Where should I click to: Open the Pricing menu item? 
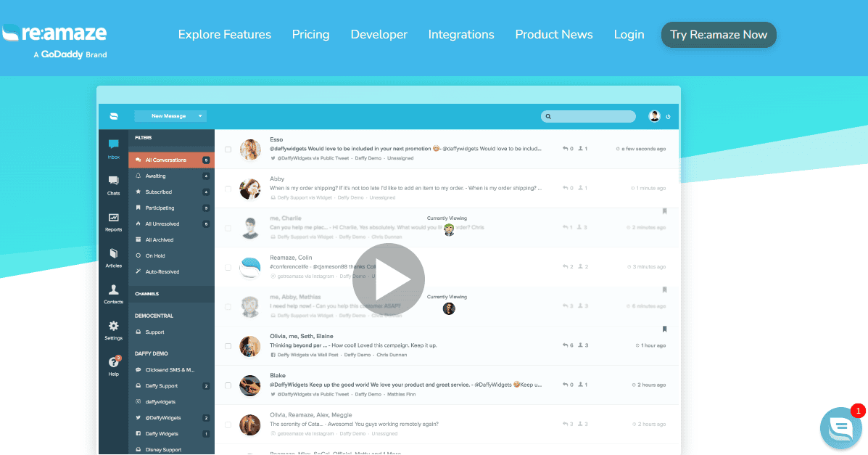[310, 34]
